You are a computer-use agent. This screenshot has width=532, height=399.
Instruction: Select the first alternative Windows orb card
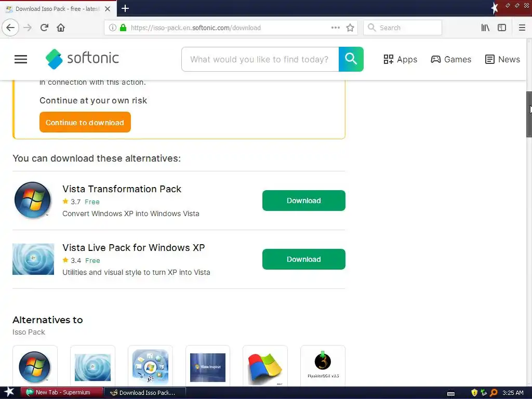(x=35, y=366)
